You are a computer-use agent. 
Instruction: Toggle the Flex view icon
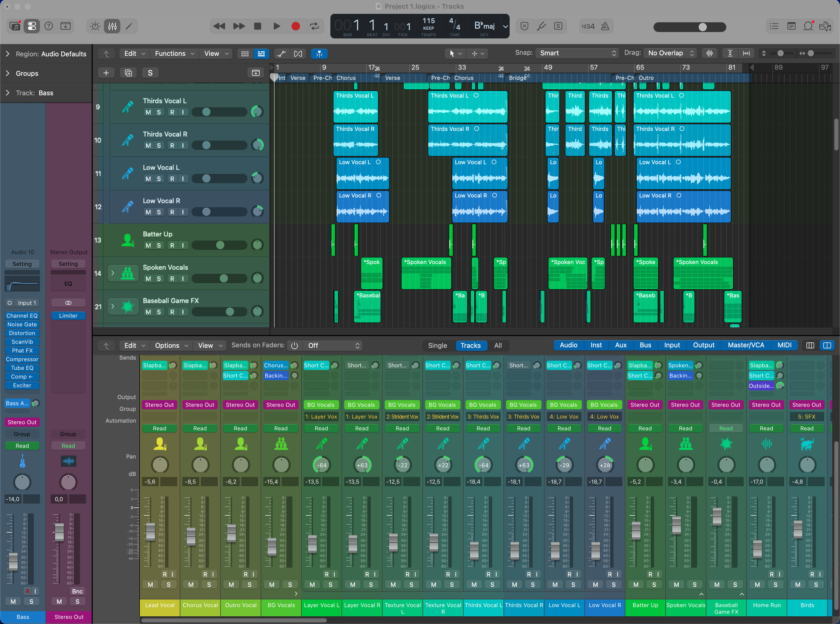click(298, 54)
